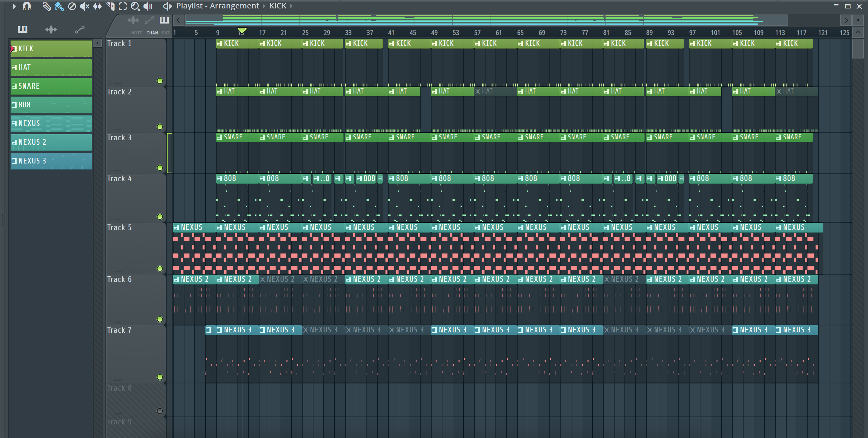Mute Track 5 with green LED
Image resolution: width=868 pixels, height=438 pixels.
pos(160,268)
